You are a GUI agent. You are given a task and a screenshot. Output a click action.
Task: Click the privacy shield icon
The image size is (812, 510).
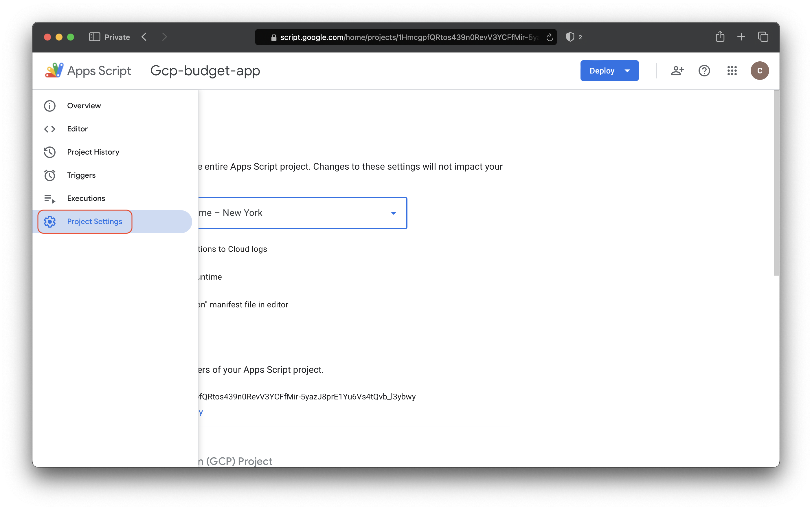coord(570,37)
